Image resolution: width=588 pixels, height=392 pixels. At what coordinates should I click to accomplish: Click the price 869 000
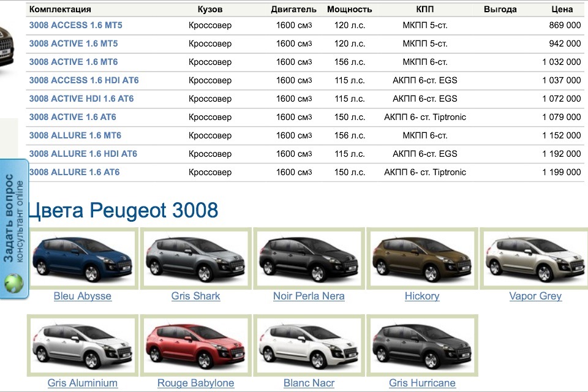tap(565, 25)
